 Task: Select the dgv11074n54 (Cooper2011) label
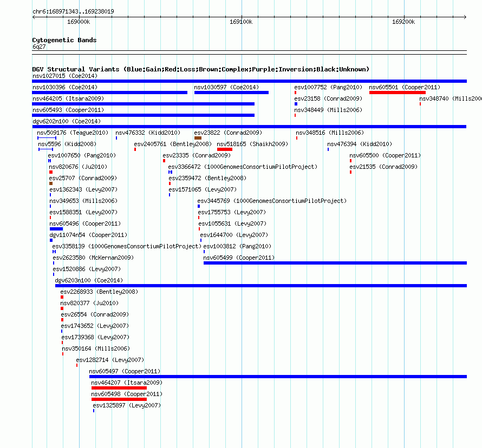[88, 235]
